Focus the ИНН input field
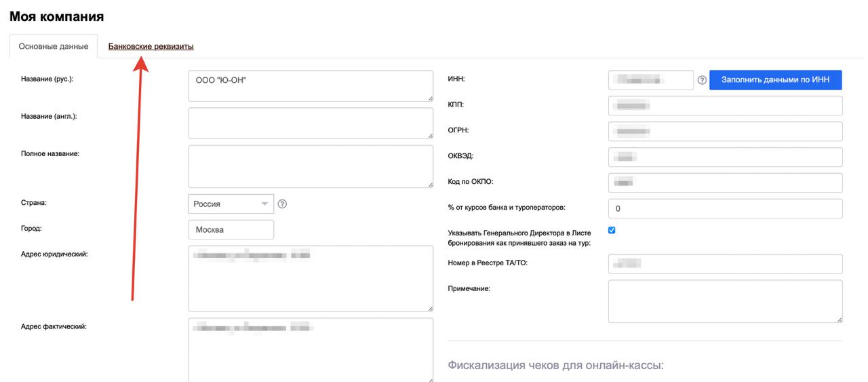868x382 pixels. click(651, 80)
